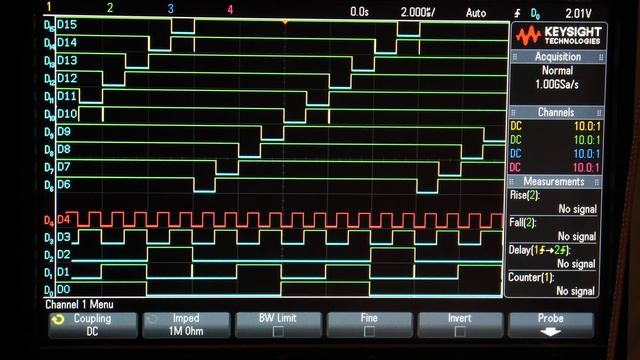The height and width of the screenshot is (360, 640).
Task: Click the Delay measurement entry
Action: click(552, 257)
